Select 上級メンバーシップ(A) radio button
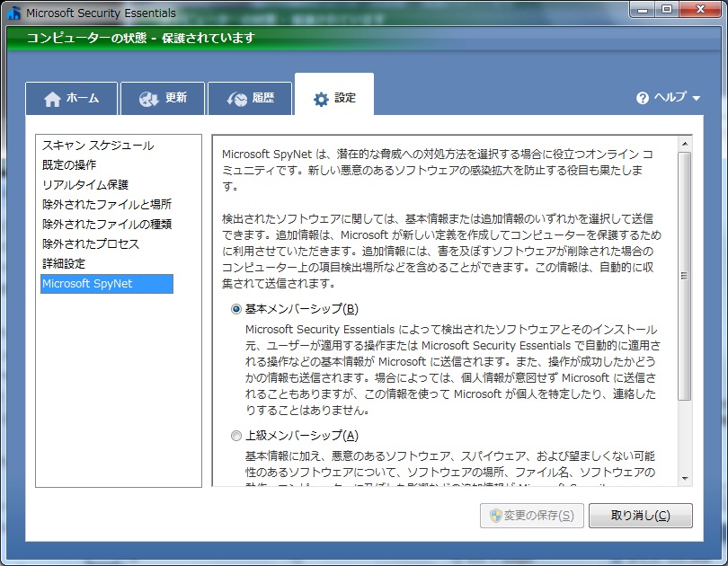728x566 pixels. [236, 436]
